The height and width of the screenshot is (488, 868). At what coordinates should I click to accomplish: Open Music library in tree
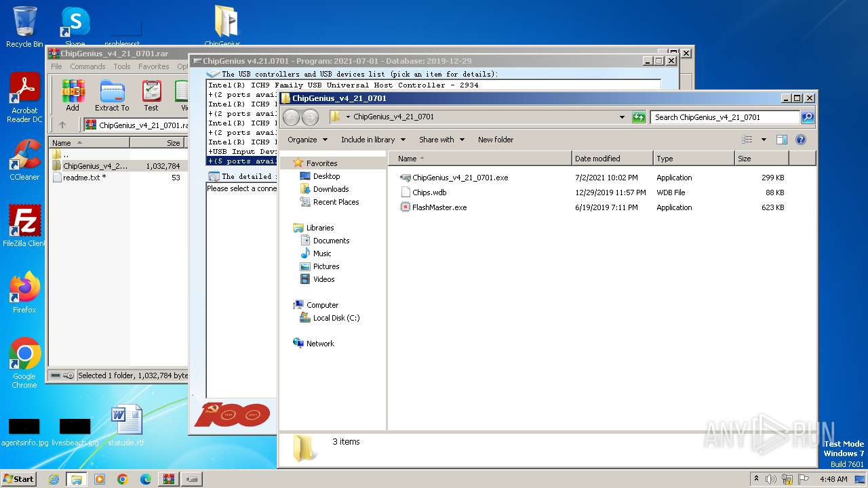[x=315, y=253]
